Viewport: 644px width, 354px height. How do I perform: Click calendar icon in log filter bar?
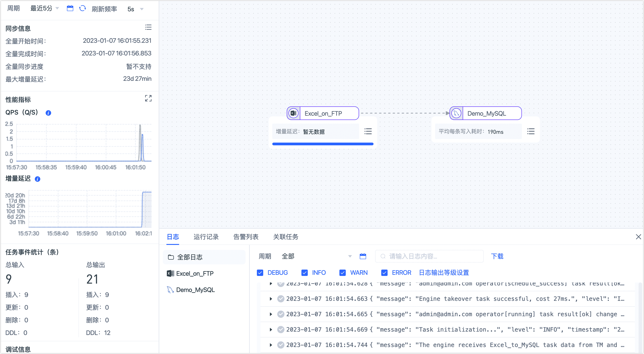click(363, 256)
